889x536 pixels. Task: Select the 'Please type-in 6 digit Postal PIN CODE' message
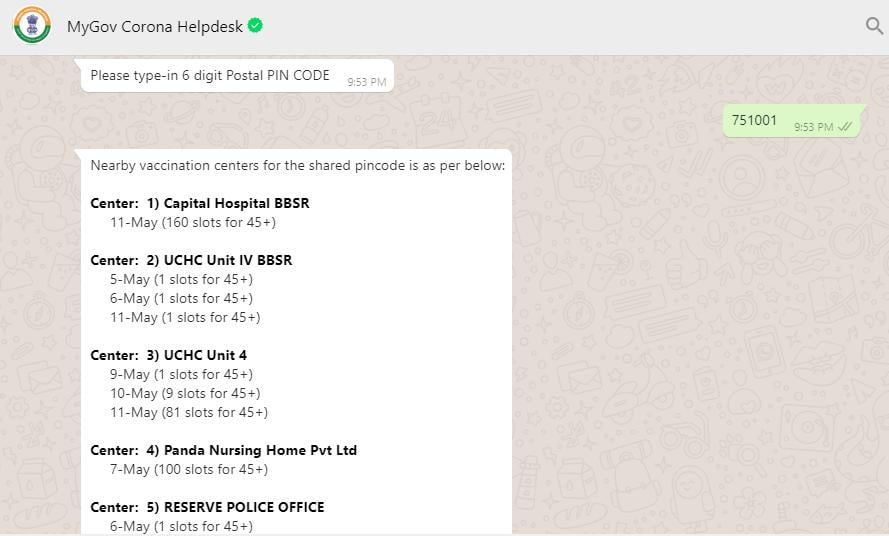tap(237, 75)
